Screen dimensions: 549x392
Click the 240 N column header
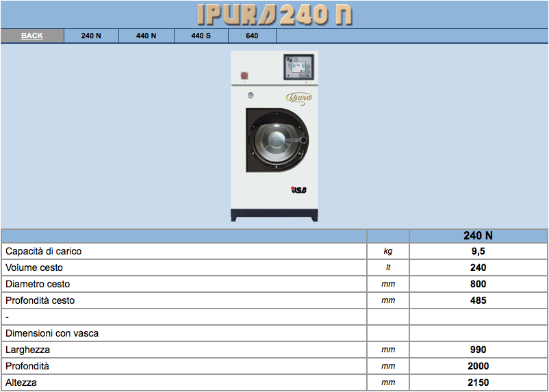pos(478,236)
